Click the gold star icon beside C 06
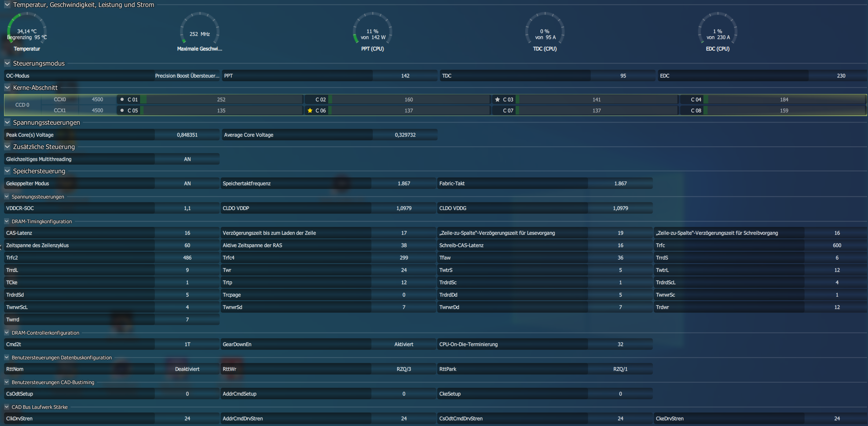 point(310,110)
